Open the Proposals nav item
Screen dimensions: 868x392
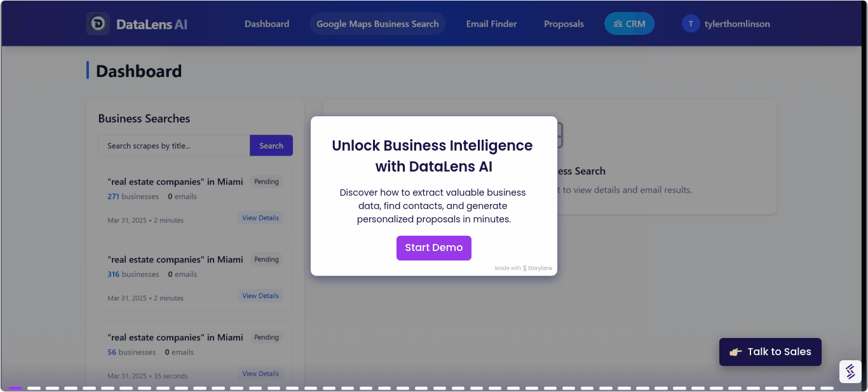564,24
